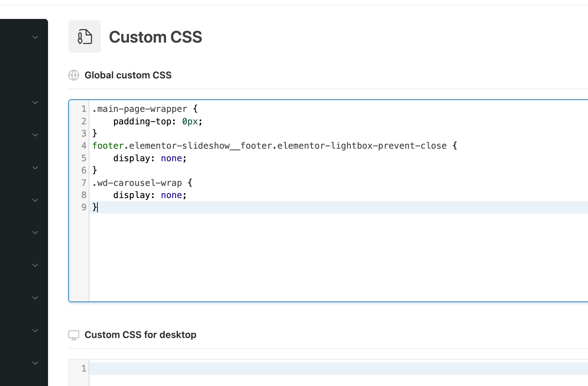Expand the bottommost sidebar chevron
588x386 pixels.
click(x=35, y=363)
